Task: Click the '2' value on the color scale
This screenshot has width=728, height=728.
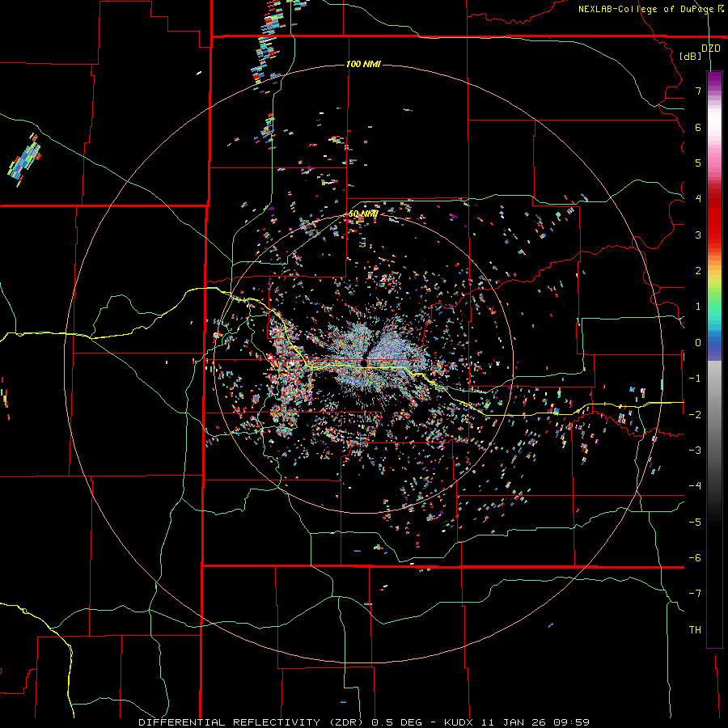Action: (x=698, y=271)
